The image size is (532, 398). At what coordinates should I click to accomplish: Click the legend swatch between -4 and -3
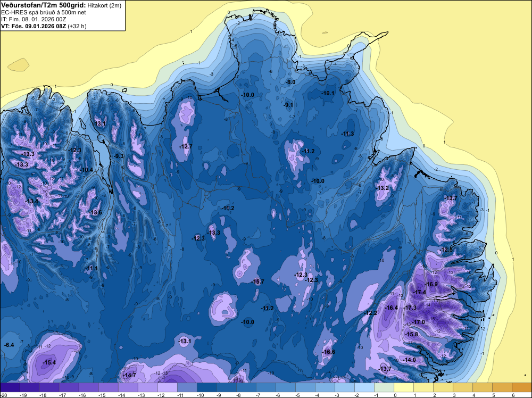[x=325, y=387]
